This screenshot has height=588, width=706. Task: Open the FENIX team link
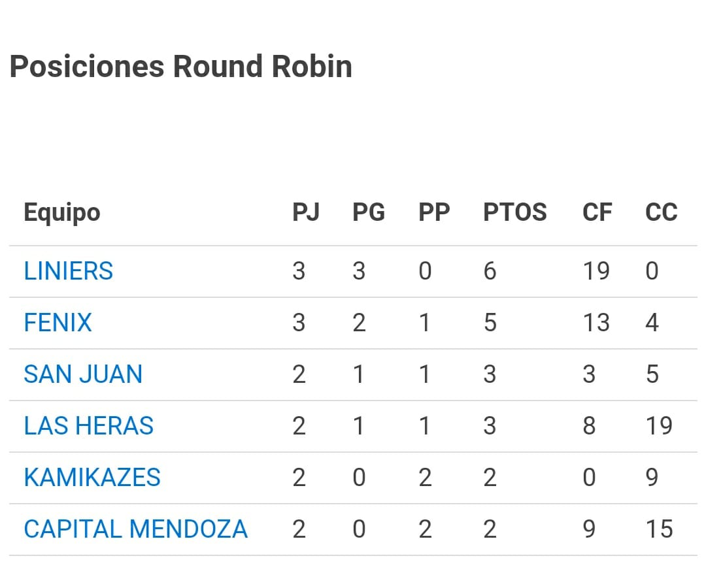(58, 323)
